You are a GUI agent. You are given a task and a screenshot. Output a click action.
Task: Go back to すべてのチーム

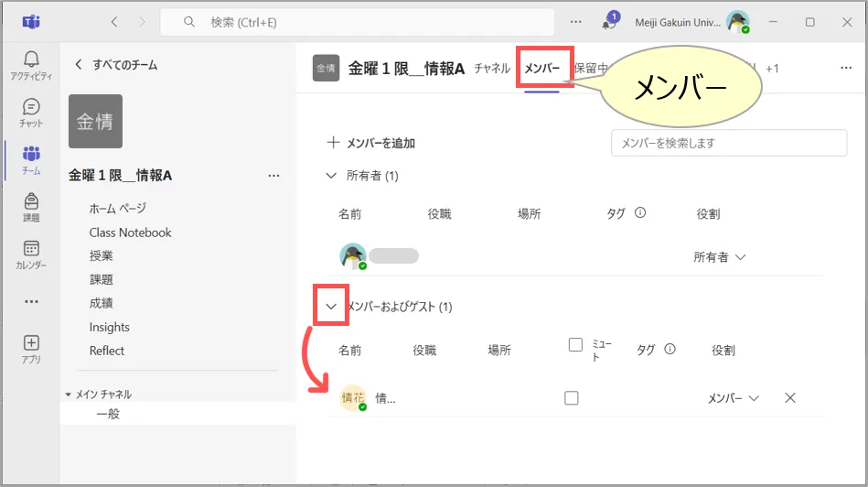click(x=116, y=65)
